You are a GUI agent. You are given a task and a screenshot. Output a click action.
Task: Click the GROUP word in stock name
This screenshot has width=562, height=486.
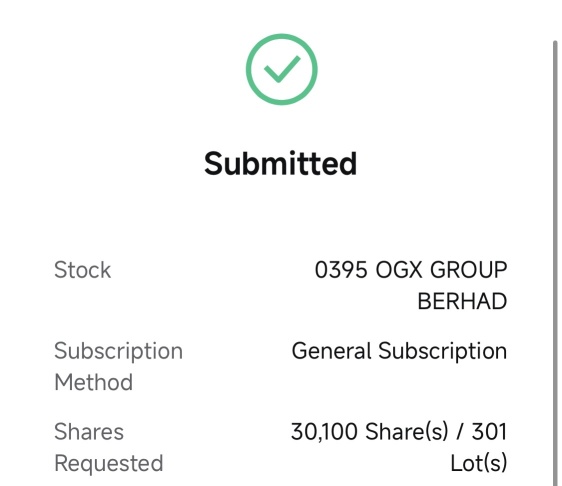[x=468, y=270]
